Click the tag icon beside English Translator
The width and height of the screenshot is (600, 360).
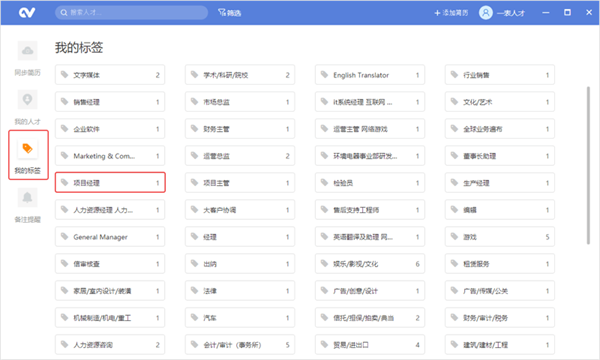pyautogui.click(x=324, y=75)
